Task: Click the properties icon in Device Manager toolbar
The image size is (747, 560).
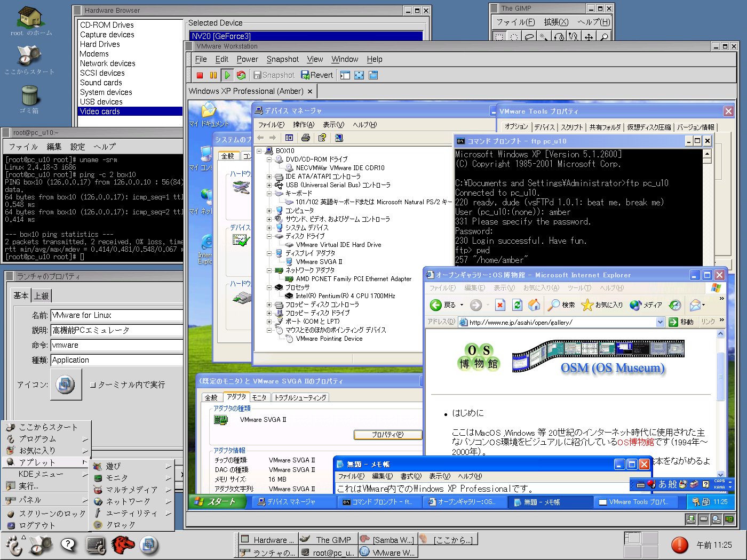Action: pos(322,138)
